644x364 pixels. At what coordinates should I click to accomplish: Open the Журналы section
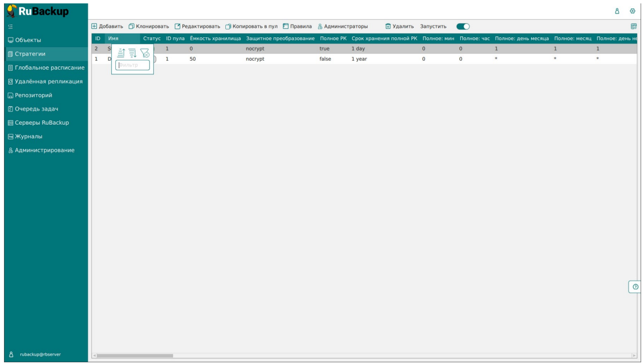point(25,136)
